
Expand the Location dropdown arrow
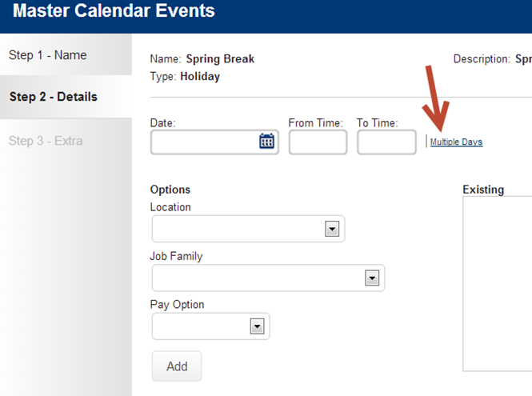point(332,229)
